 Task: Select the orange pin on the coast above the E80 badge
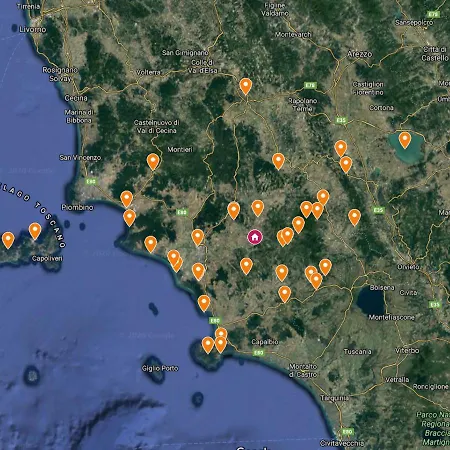(204, 303)
